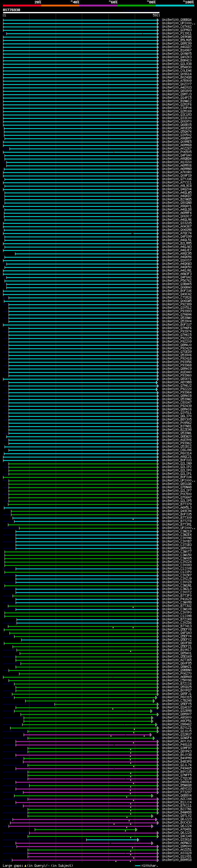
Task: Select label UniRef100_B5AH30
Action: [176, 67]
